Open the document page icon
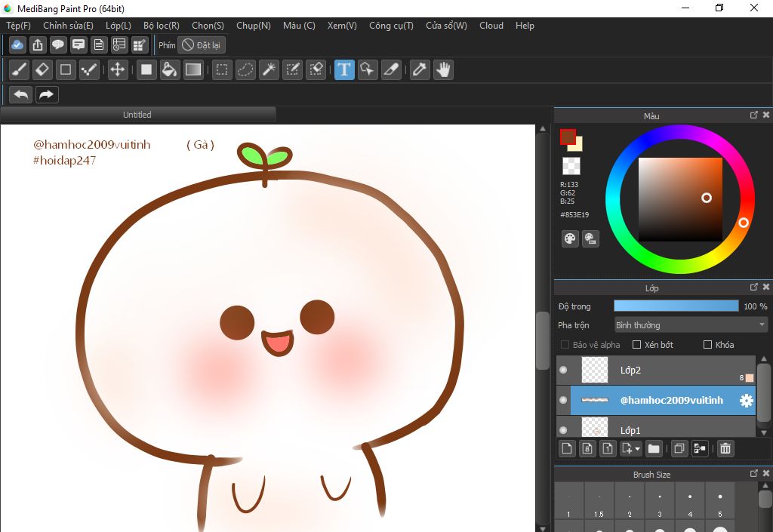773x532 pixels. pos(99,45)
